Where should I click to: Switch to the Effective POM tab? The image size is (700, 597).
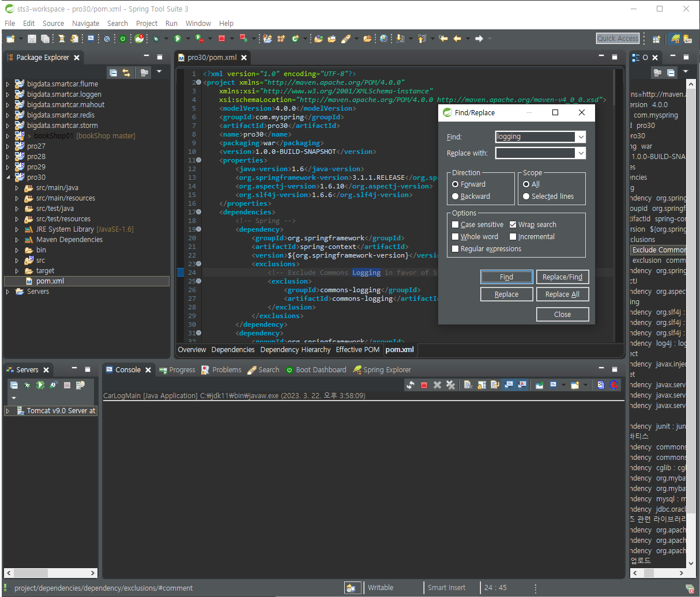[357, 350]
